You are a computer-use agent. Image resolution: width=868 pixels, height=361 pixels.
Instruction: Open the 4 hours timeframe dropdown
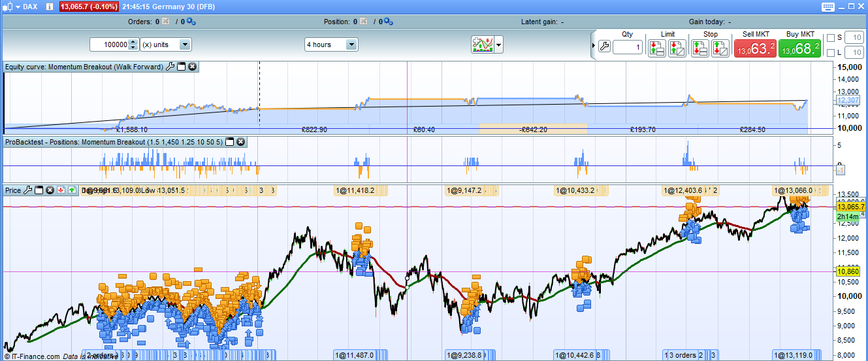(x=331, y=44)
